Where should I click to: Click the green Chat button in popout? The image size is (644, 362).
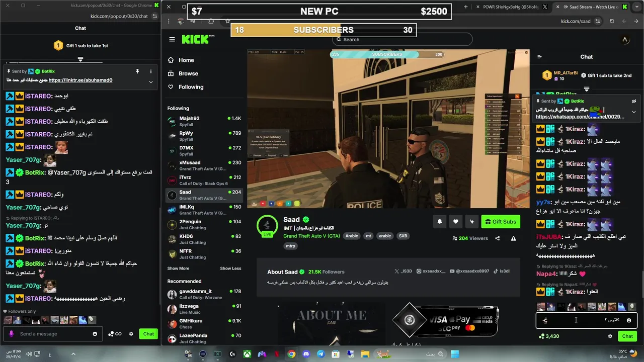point(148,334)
